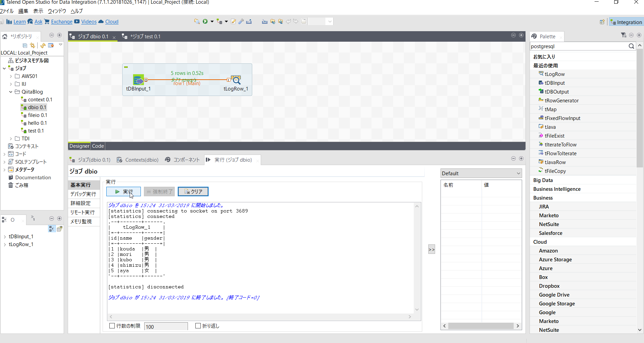Expand the メタデータ node

pyautogui.click(x=4, y=170)
